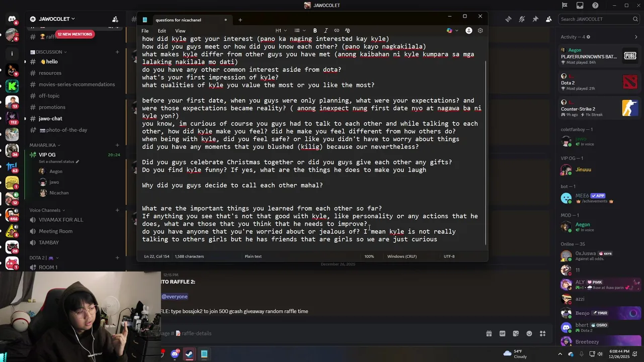Screen dimensions: 644x362
Task: Open the off-topic channel
Action: coord(74,96)
